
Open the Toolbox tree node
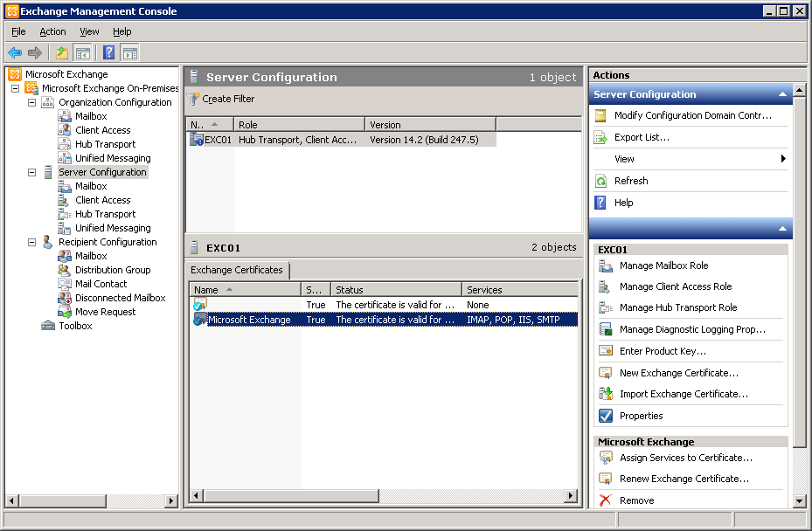(76, 326)
